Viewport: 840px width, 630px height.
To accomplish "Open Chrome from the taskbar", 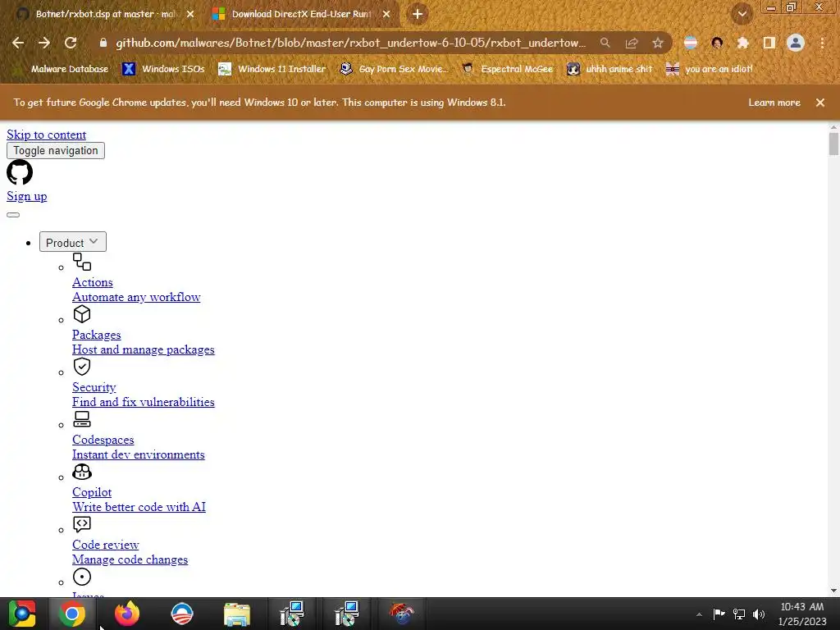I will [x=72, y=614].
